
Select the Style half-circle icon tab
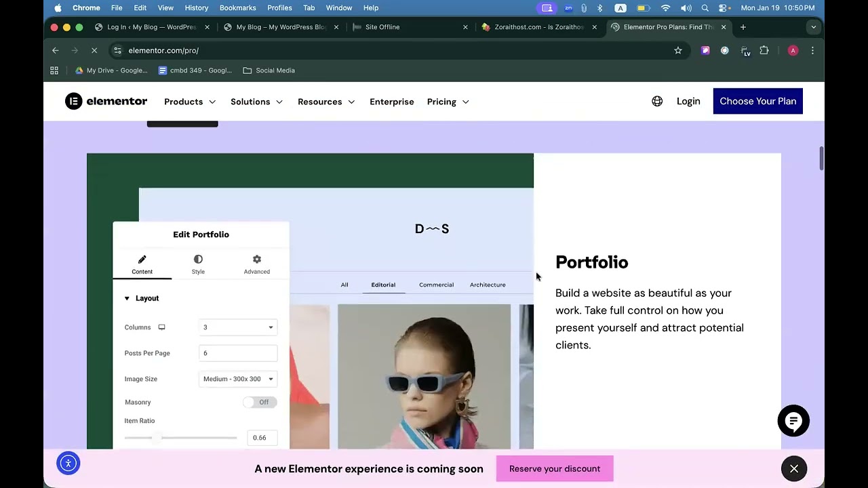pyautogui.click(x=198, y=264)
